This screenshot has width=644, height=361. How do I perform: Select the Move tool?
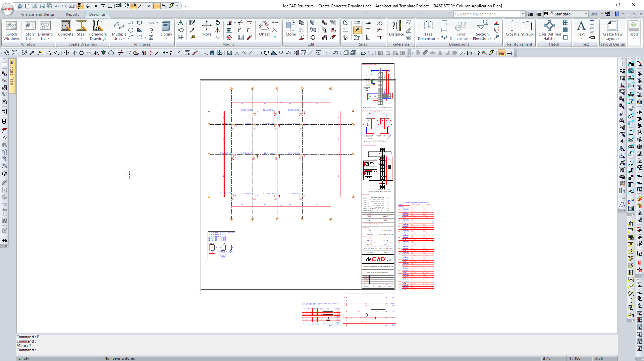(207, 28)
